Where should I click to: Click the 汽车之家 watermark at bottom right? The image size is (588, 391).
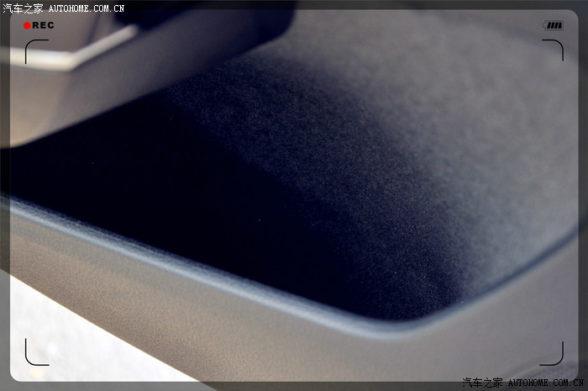pos(483,383)
